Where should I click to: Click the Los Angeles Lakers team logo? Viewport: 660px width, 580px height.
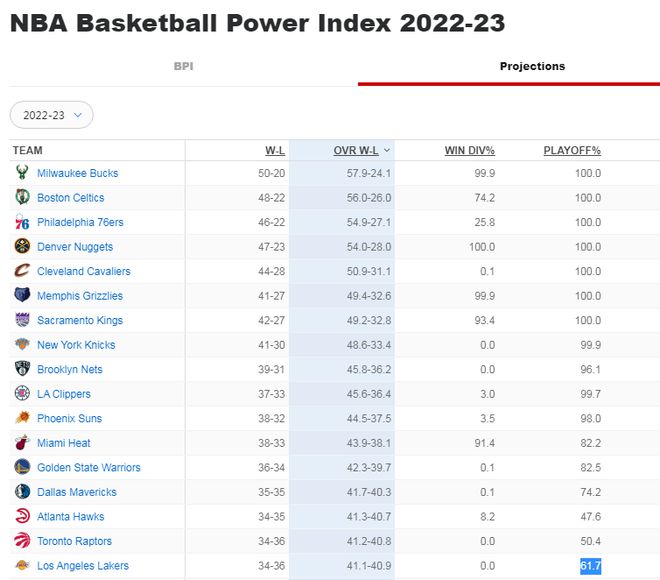22,565
